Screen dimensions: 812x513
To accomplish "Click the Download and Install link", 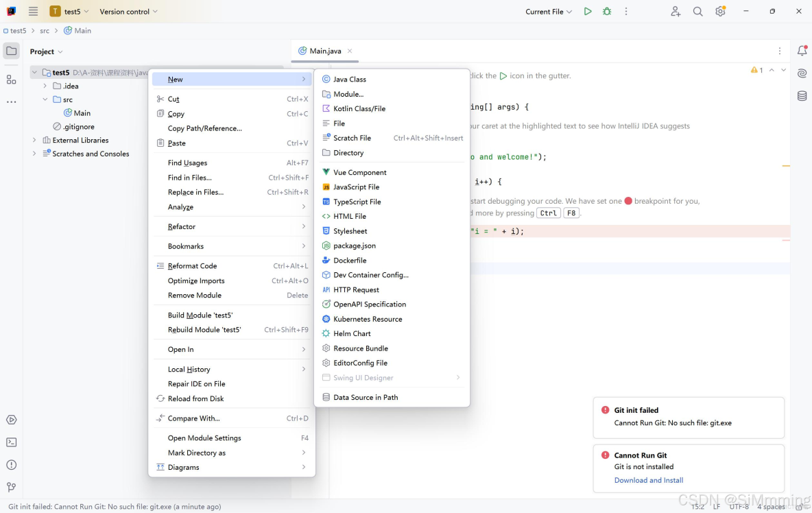I will click(x=648, y=480).
